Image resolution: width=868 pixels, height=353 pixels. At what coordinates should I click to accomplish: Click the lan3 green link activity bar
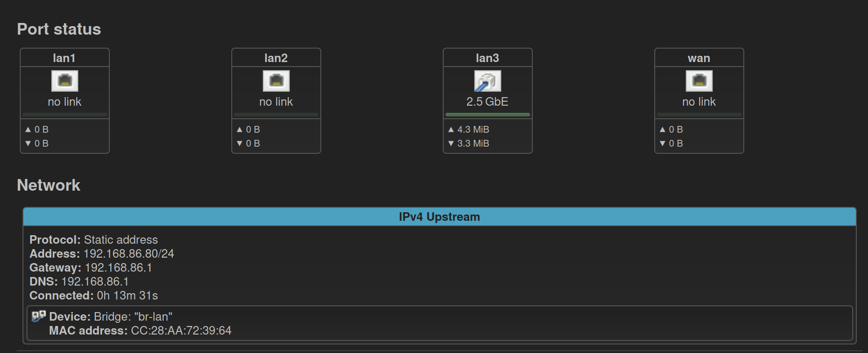tap(488, 115)
